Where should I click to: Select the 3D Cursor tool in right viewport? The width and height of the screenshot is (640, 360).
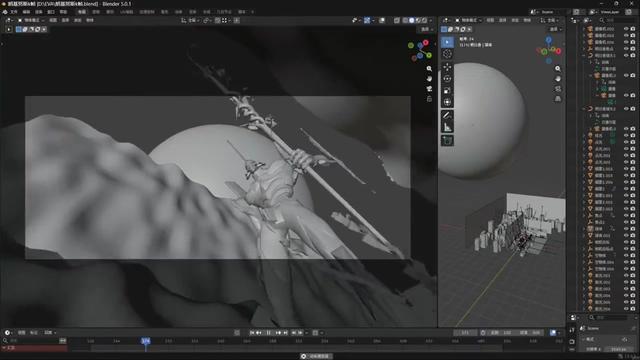(447, 53)
